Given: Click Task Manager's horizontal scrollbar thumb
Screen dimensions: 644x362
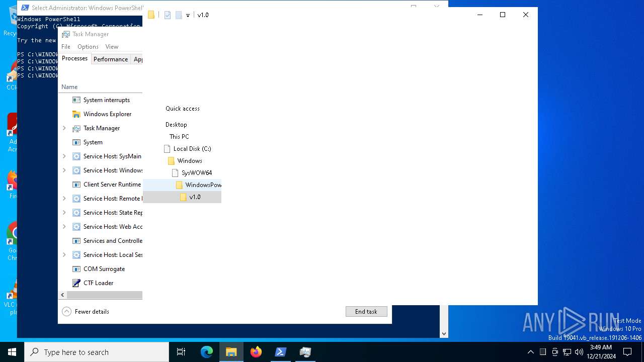Looking at the screenshot, I should click(x=105, y=295).
